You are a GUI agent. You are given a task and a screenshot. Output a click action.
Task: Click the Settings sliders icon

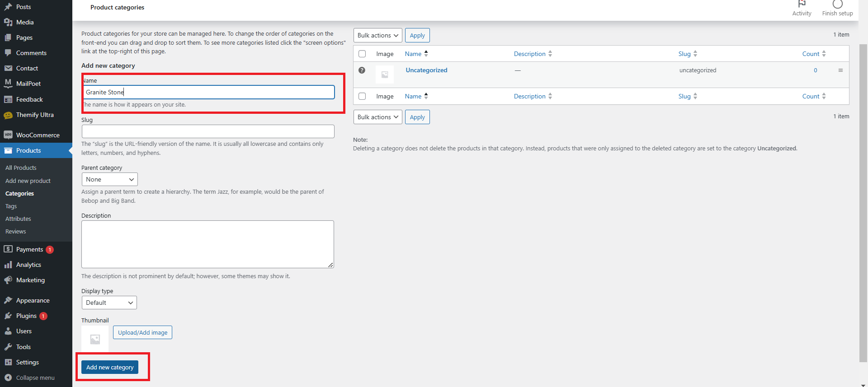[8, 362]
